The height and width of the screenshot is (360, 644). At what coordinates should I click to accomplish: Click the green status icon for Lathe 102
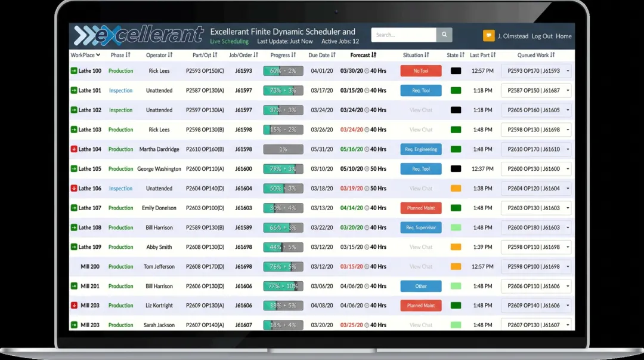[74, 110]
